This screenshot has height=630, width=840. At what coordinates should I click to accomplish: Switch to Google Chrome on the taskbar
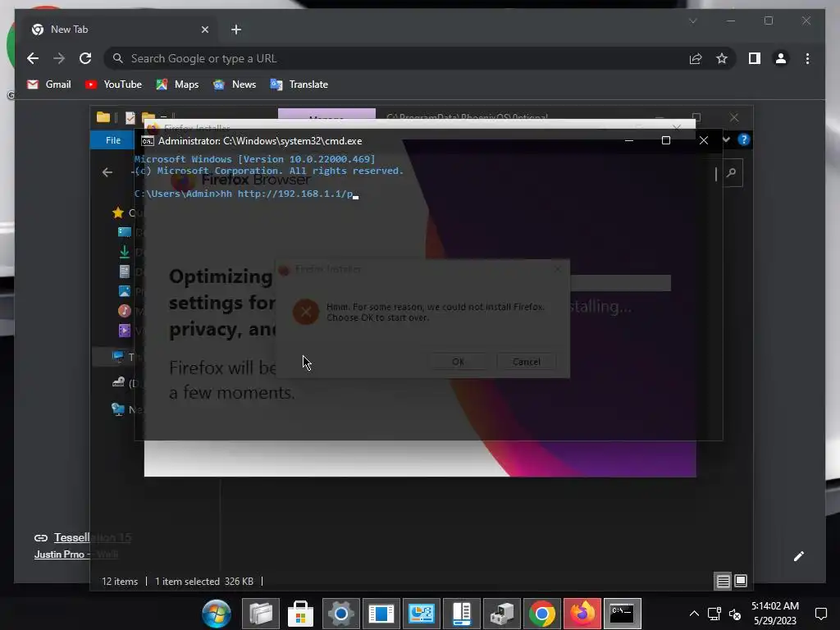click(x=541, y=614)
